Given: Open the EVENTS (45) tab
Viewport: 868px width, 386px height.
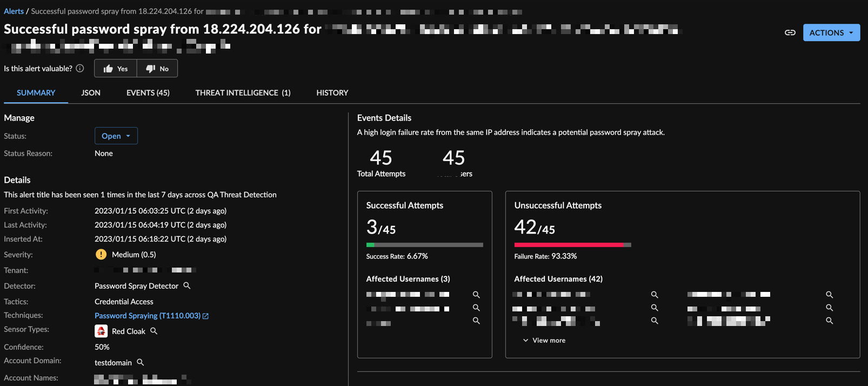Looking at the screenshot, I should [148, 93].
